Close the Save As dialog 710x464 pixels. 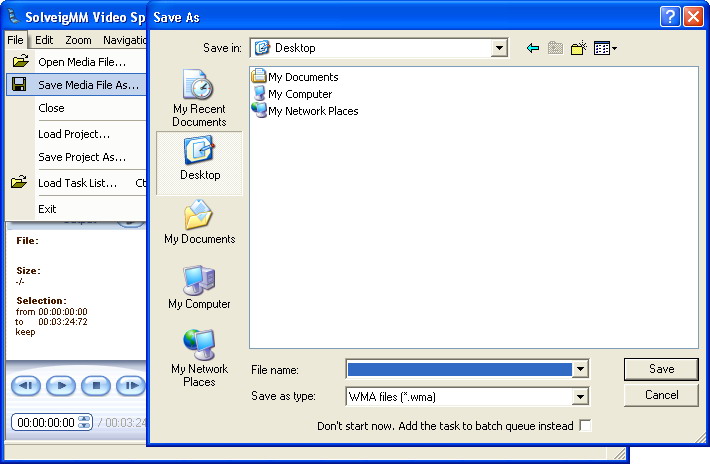693,17
